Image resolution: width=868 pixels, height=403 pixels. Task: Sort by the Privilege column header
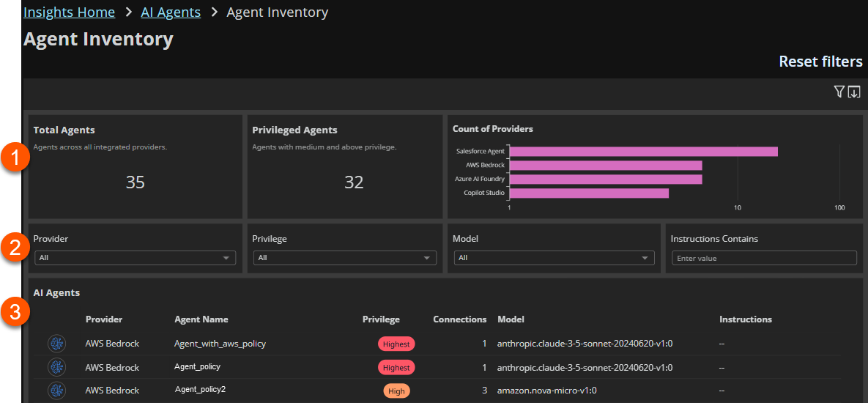coord(381,319)
